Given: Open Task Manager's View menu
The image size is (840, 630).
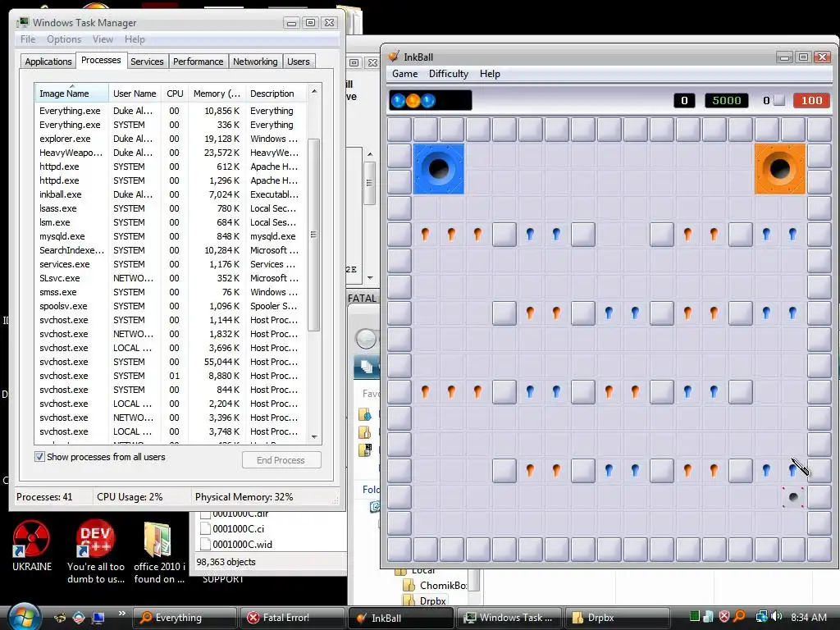Looking at the screenshot, I should pyautogui.click(x=103, y=39).
